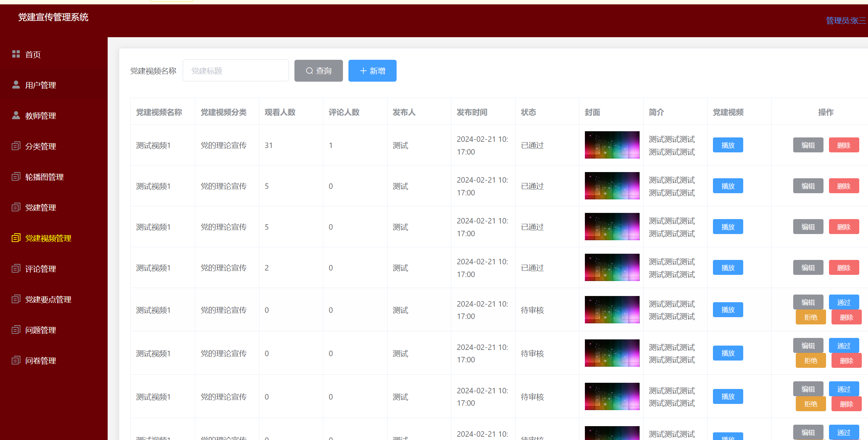Click the icon beside 党建管理
The image size is (868, 440).
click(x=16, y=207)
